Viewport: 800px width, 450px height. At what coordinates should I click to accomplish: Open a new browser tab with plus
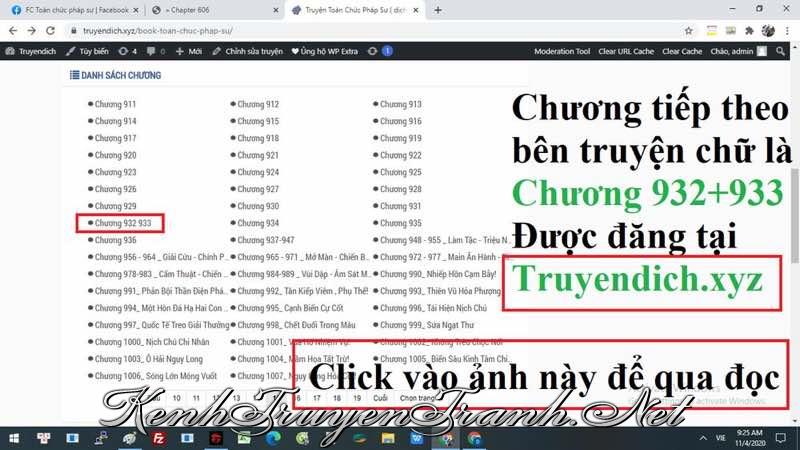point(438,10)
